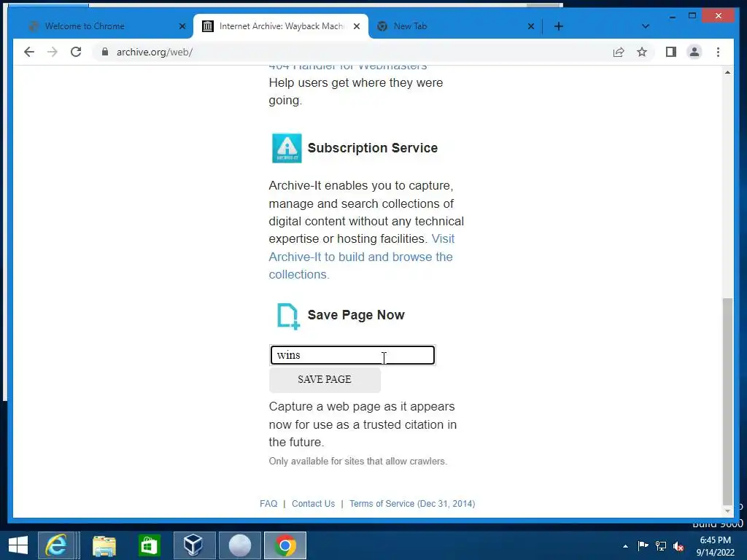747x560 pixels.
Task: Open the Terms of Service footer link
Action: point(412,504)
